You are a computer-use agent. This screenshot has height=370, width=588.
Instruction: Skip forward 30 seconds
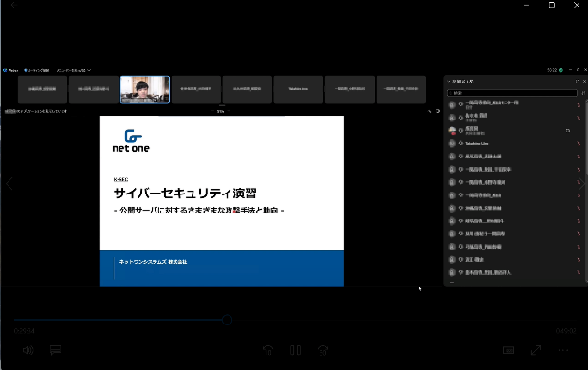(322, 350)
